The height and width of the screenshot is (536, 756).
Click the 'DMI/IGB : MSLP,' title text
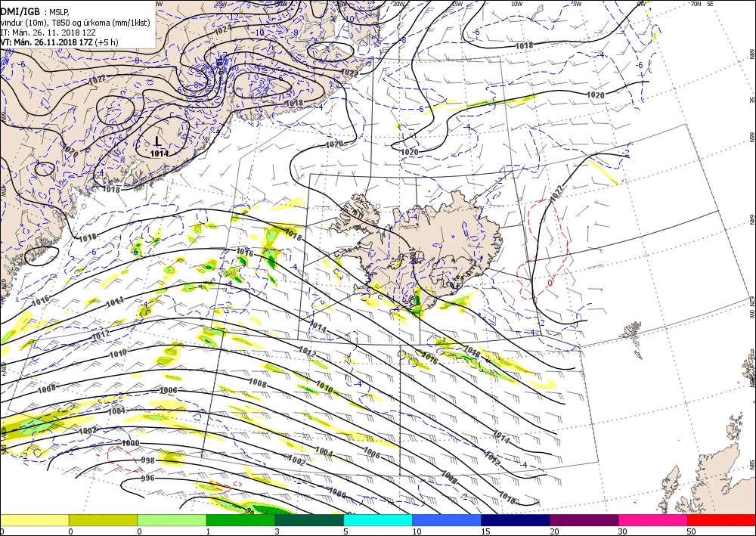[x=36, y=11]
